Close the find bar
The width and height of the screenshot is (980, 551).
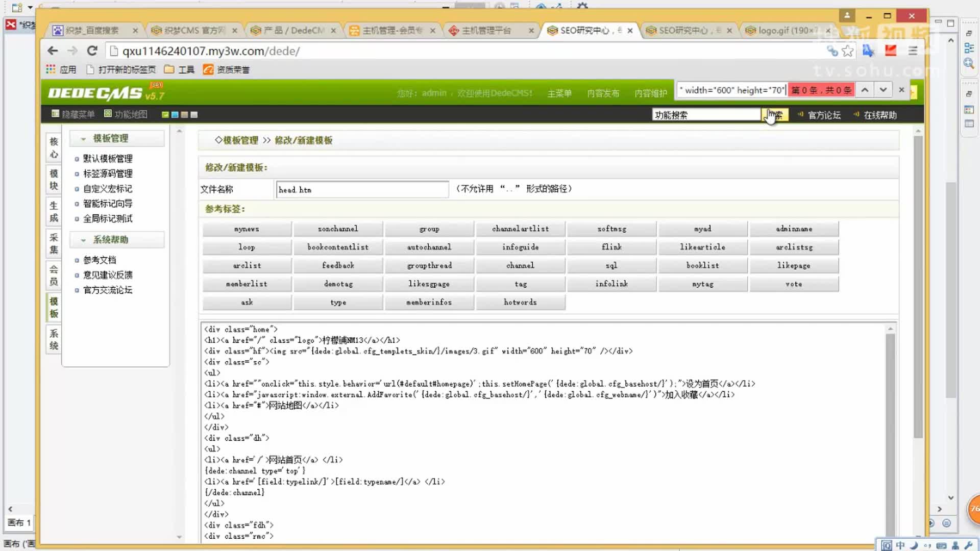coord(901,90)
